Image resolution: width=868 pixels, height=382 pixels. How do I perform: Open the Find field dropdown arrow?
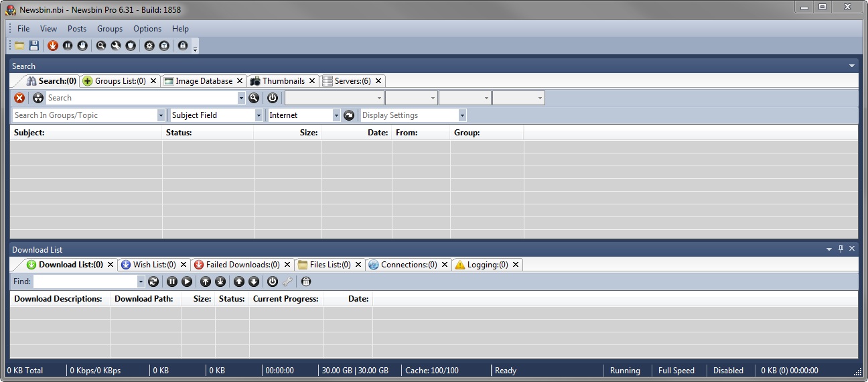pos(141,281)
